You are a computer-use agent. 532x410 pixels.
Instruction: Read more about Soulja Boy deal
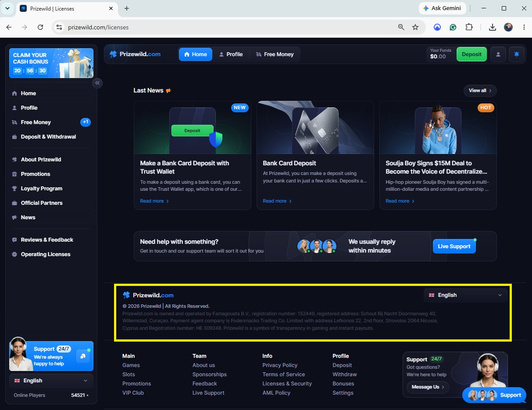[x=400, y=201]
